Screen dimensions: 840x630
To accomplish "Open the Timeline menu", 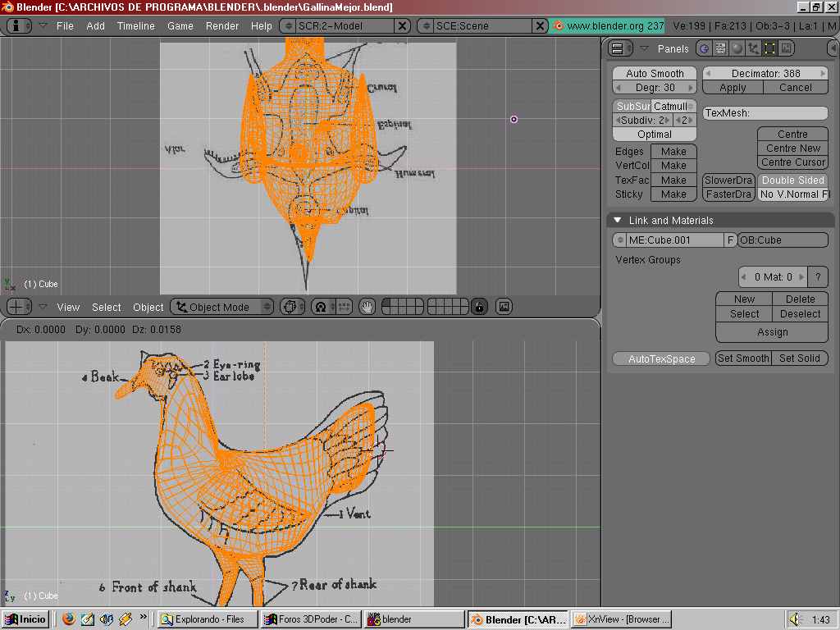I will (135, 25).
